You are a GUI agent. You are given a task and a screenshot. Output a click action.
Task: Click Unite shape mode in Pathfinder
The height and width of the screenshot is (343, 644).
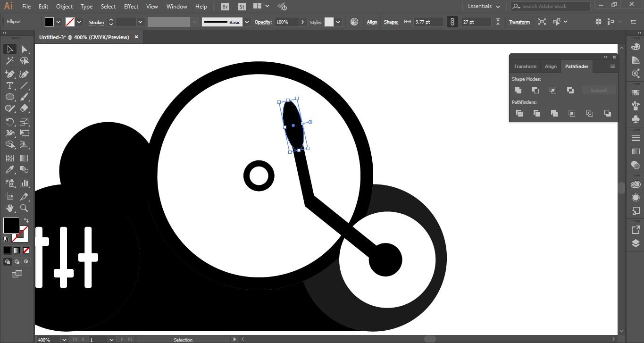pyautogui.click(x=518, y=90)
